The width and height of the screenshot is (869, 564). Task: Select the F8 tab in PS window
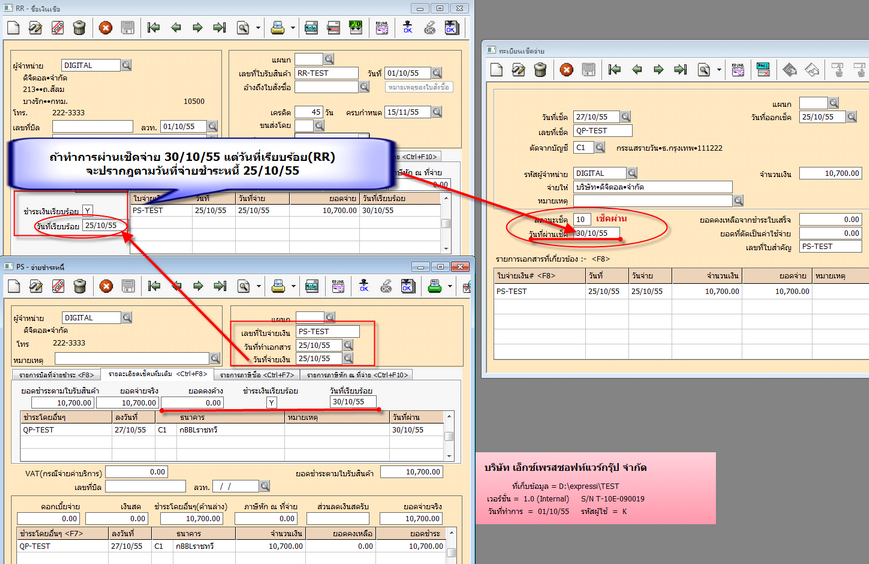click(57, 374)
